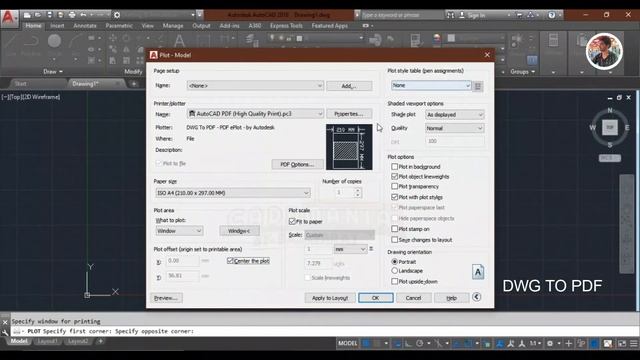Open What to plot Window dropdown
The width and height of the screenshot is (640, 360).
point(179,231)
